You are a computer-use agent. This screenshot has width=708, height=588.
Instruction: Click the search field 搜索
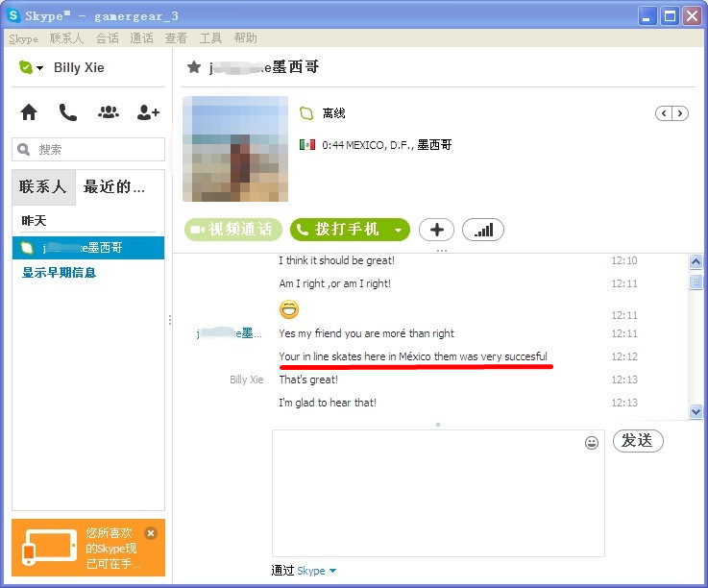coord(88,149)
